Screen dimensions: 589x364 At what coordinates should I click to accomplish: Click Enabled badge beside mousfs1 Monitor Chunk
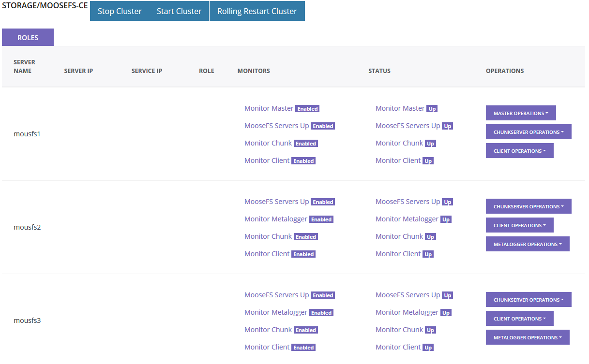306,144
